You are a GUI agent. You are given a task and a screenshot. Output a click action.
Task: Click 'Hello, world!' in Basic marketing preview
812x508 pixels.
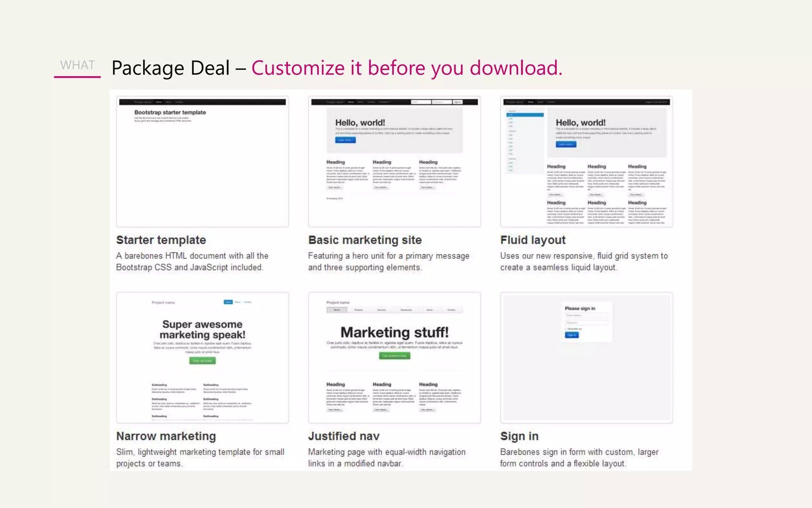360,123
